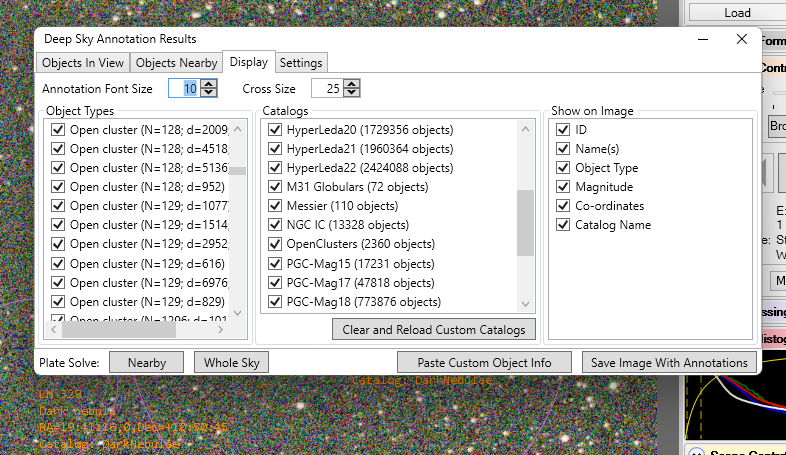Open the Settings tab
The width and height of the screenshot is (786, 455).
pos(301,63)
